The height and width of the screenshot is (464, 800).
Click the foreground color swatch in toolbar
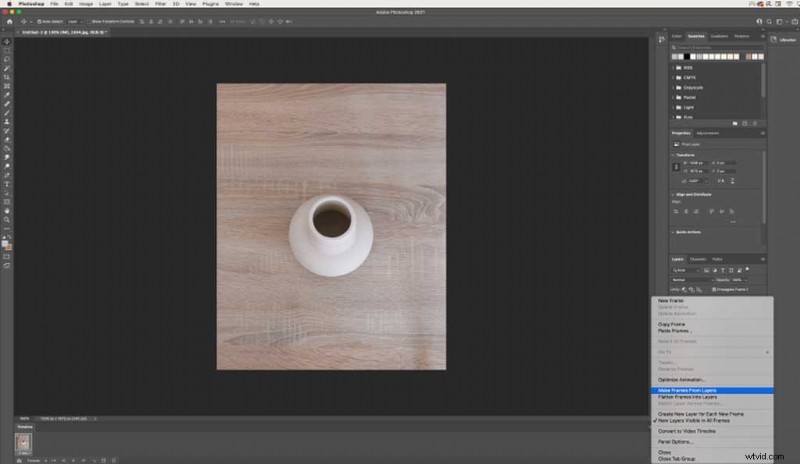click(5, 244)
